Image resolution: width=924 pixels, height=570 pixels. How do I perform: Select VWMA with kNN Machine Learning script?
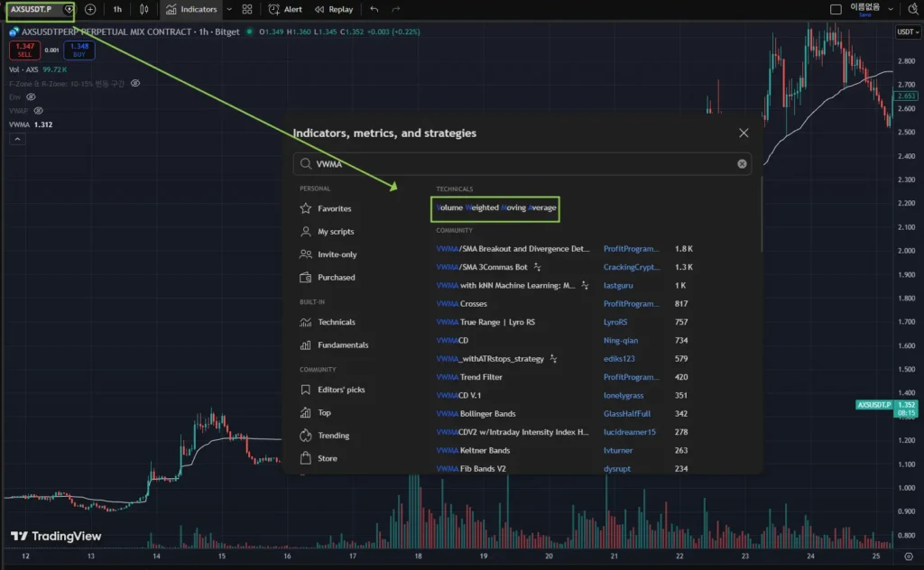click(505, 286)
